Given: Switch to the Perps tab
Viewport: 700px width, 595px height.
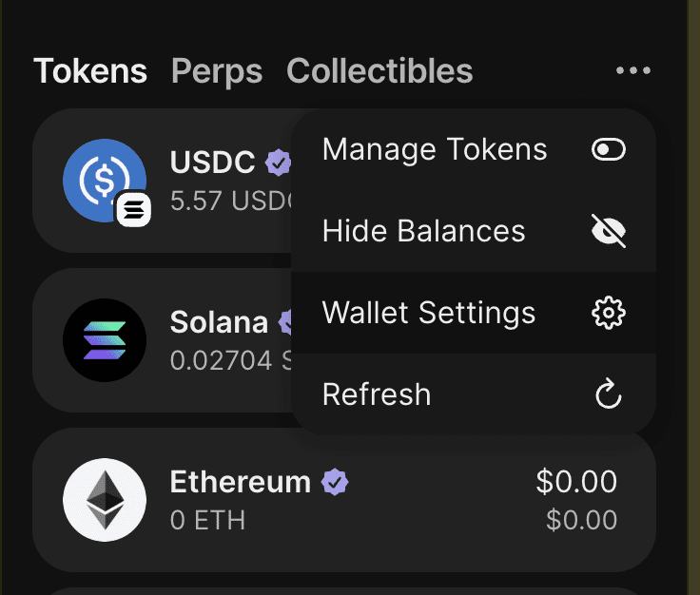Looking at the screenshot, I should pyautogui.click(x=217, y=71).
